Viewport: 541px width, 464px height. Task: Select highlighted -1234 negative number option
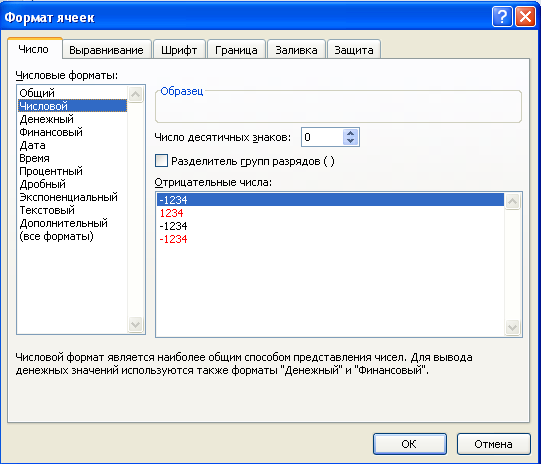(x=330, y=200)
